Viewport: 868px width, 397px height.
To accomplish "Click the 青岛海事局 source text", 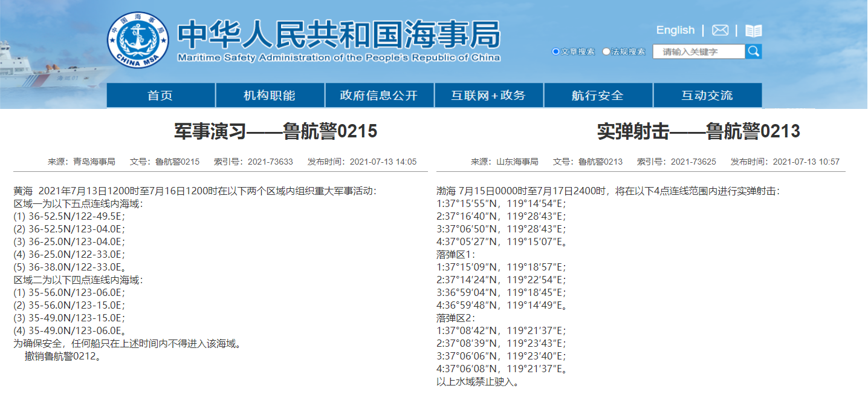I will 94,162.
